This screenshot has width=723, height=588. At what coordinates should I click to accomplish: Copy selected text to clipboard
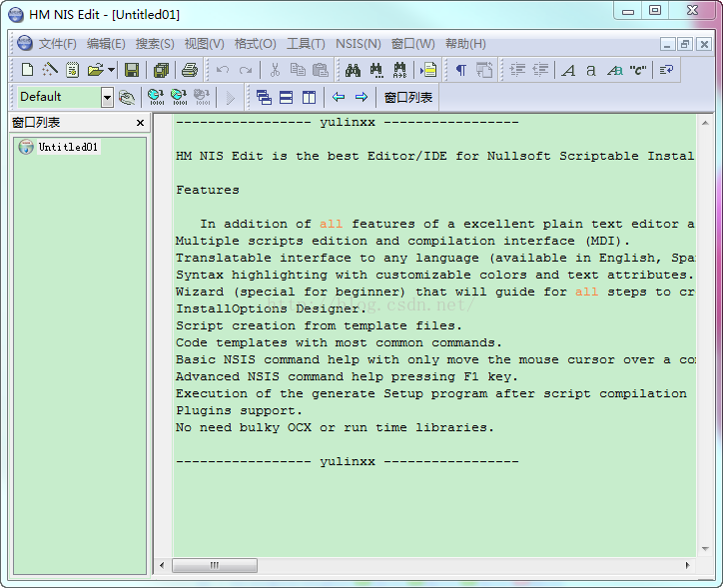tap(298, 70)
